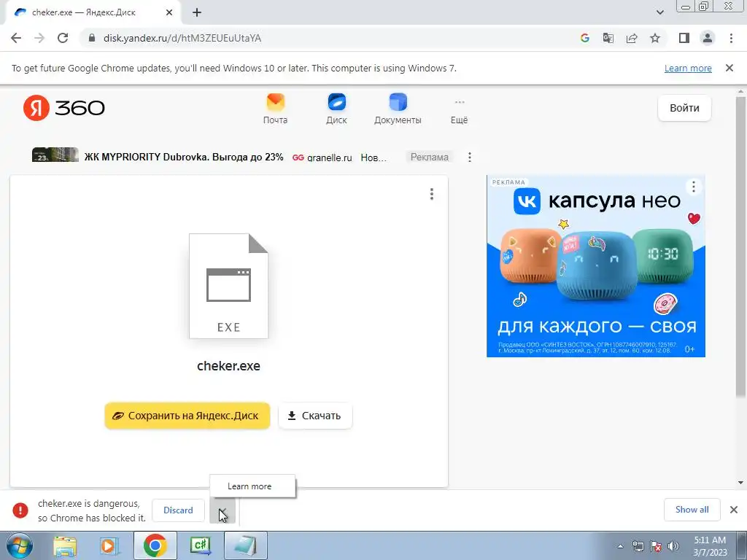Expand the Ещё more services menu
The width and height of the screenshot is (747, 560).
460,112
